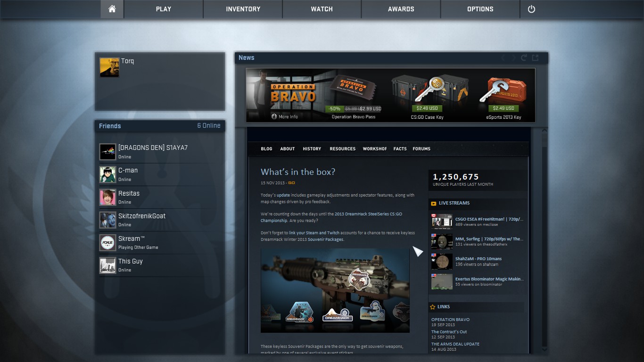Viewport: 644px width, 362px height.
Task: Click This Guy's friend avatar
Action: tap(107, 265)
